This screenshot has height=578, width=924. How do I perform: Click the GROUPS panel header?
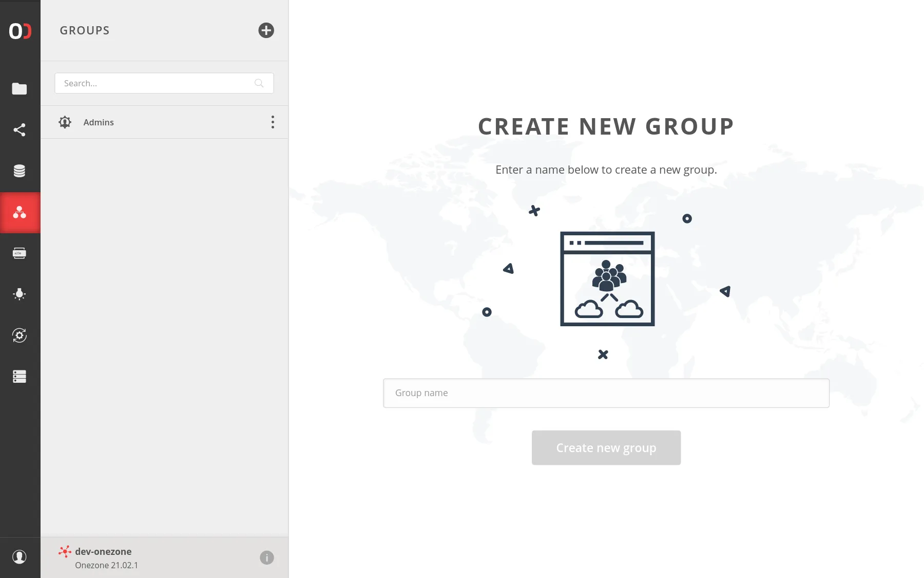click(85, 30)
